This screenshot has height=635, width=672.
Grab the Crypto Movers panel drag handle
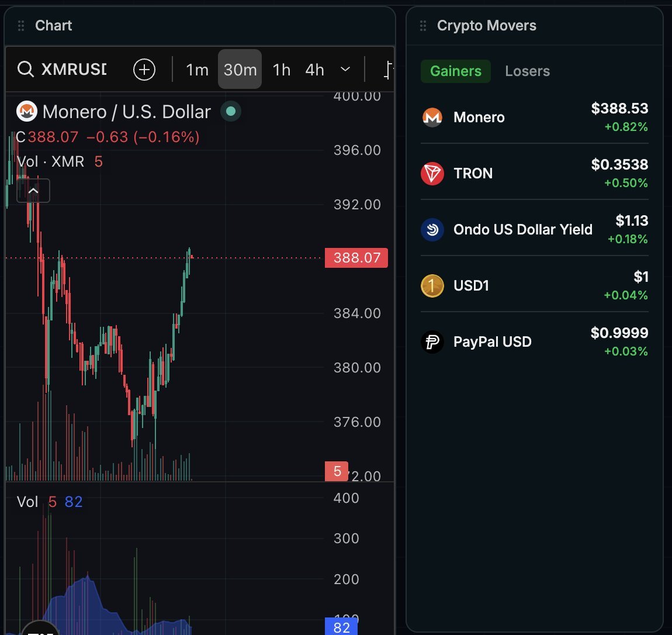pyautogui.click(x=423, y=26)
